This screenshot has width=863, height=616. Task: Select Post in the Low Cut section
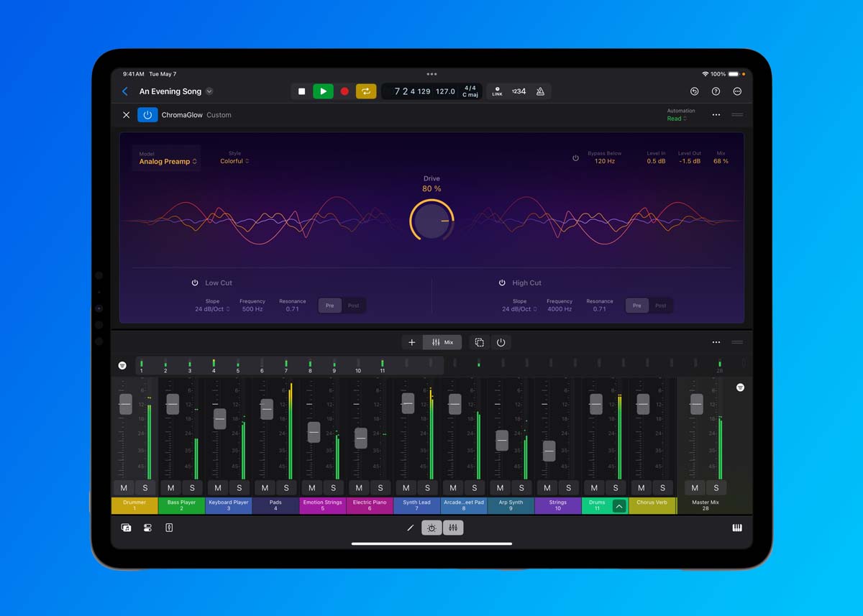coord(353,305)
